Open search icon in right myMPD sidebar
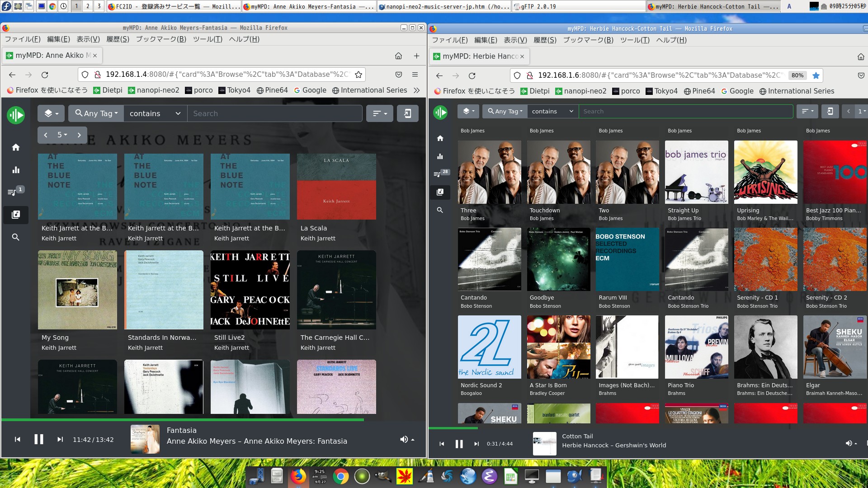 [440, 210]
